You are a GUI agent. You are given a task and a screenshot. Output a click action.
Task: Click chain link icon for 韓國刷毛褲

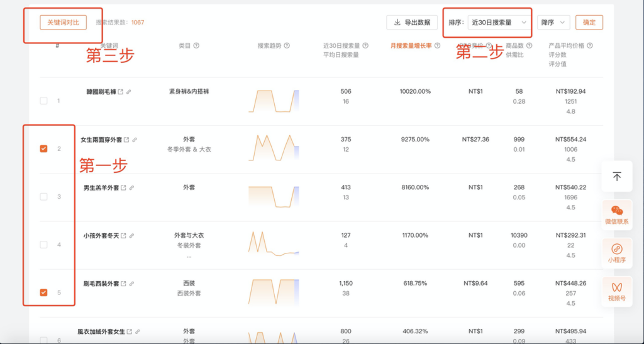click(128, 92)
